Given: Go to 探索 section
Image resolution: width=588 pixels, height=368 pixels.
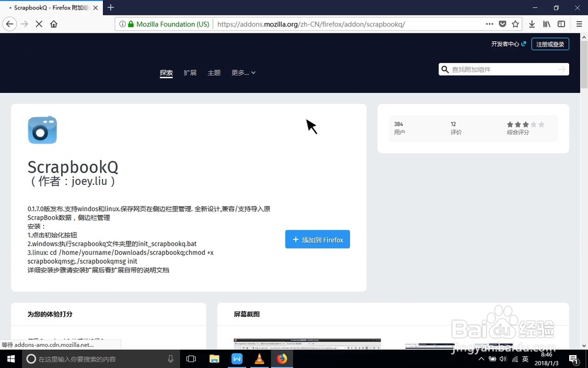Looking at the screenshot, I should click(166, 73).
